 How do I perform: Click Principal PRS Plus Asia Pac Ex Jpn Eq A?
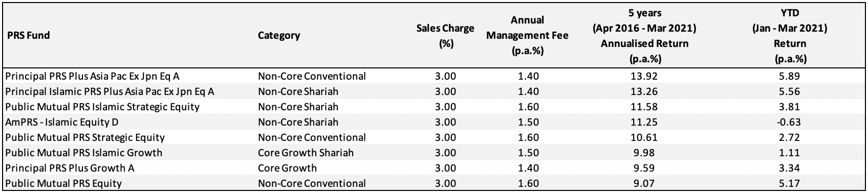point(92,77)
